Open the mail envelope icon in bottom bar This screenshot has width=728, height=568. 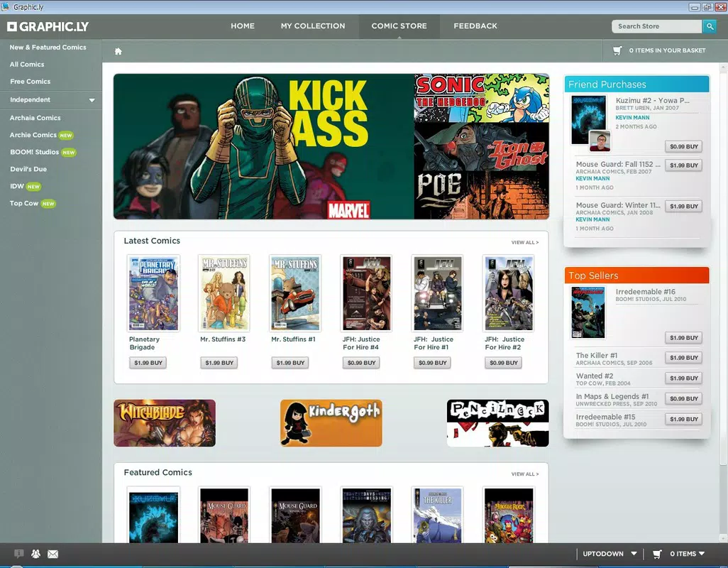pyautogui.click(x=53, y=554)
